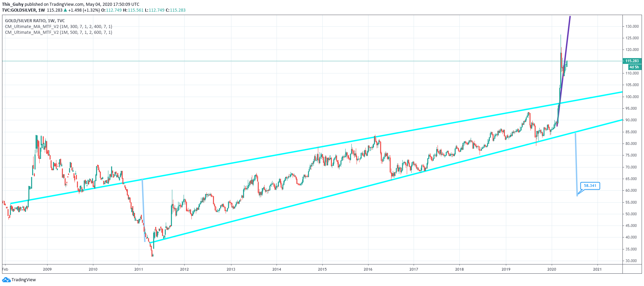Click the 125.000 price axis label
This screenshot has width=644, height=286.
coord(632,38)
